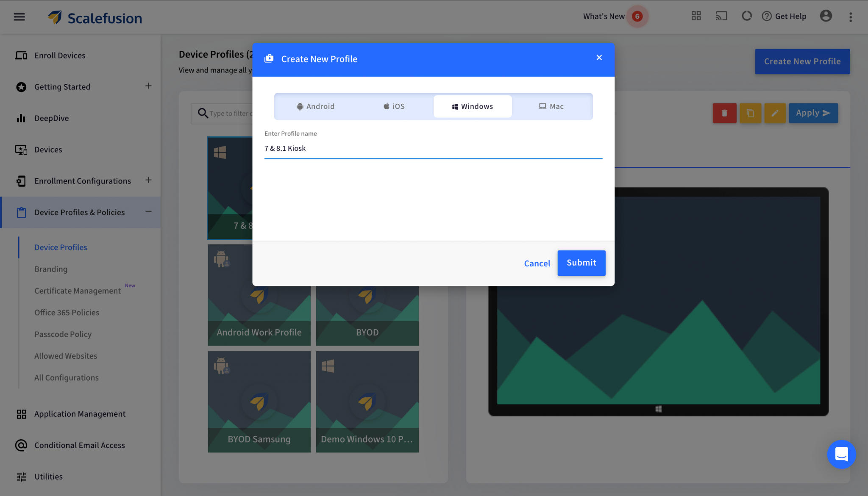Image resolution: width=868 pixels, height=496 pixels.
Task: Click the red delete profile icon
Action: (x=724, y=113)
